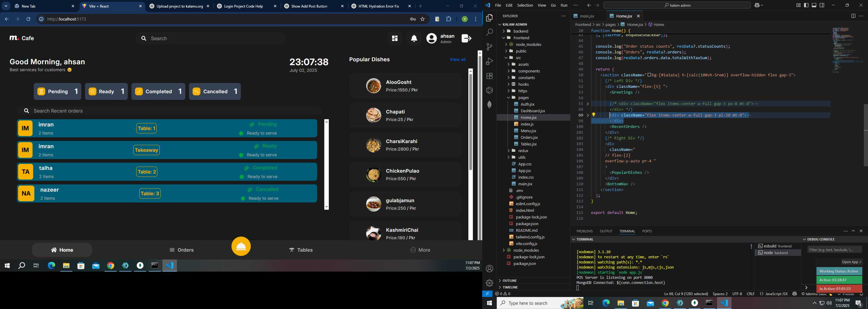Open Extensions view in VS Code
The height and width of the screenshot is (309, 868).
(x=489, y=76)
